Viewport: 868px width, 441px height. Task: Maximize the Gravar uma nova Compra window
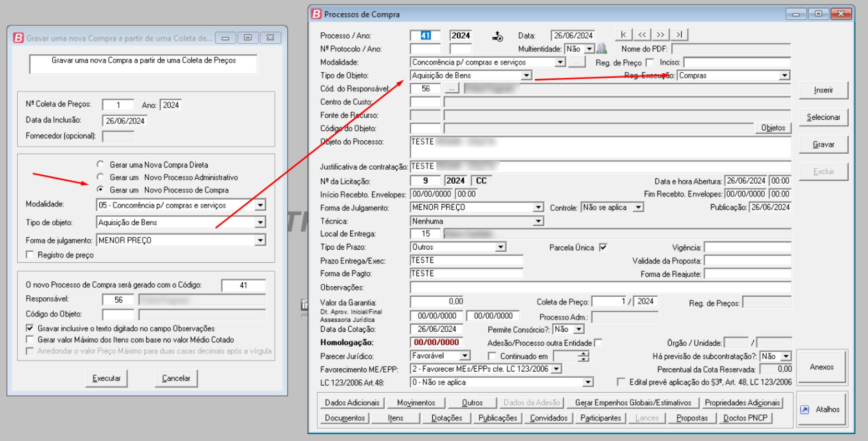coord(248,38)
